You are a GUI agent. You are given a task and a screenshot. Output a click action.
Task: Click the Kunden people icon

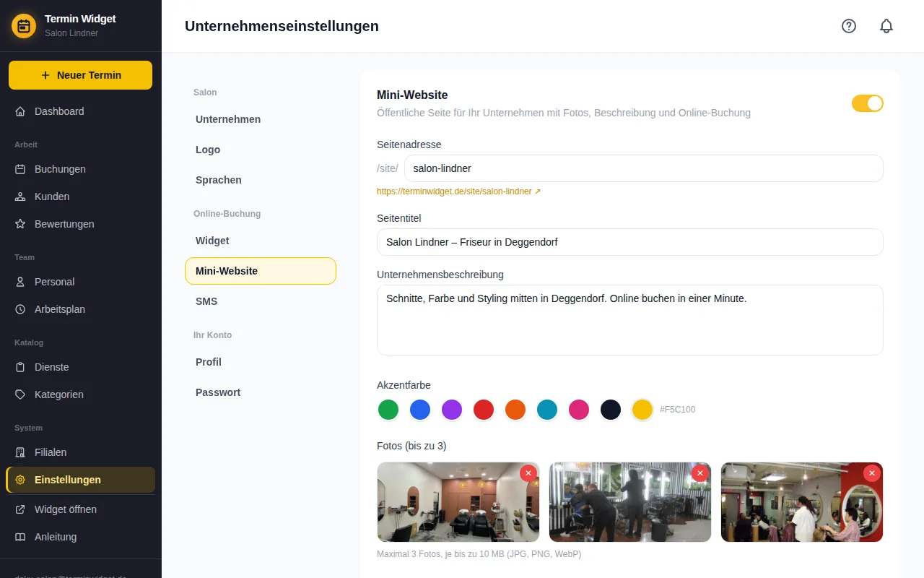(20, 197)
